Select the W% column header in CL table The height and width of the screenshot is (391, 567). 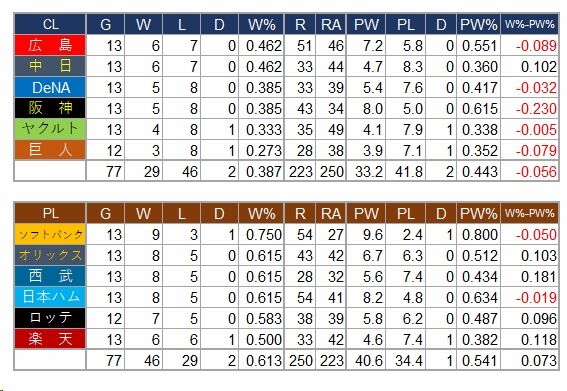pyautogui.click(x=262, y=24)
